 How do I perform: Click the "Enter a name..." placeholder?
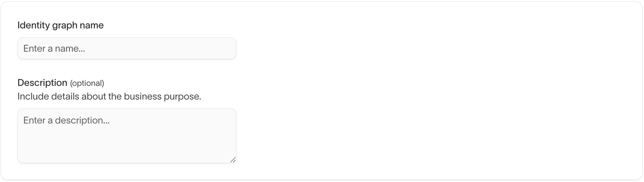pos(54,49)
